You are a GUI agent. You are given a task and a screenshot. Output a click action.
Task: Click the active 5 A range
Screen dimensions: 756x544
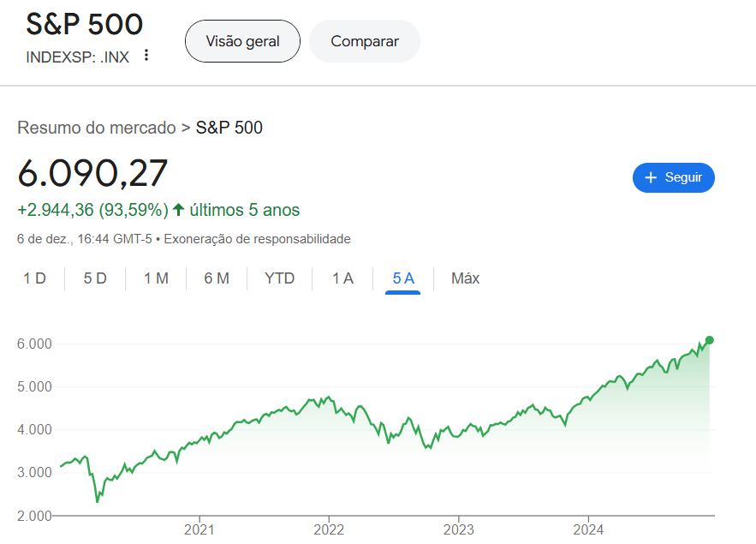tap(403, 278)
